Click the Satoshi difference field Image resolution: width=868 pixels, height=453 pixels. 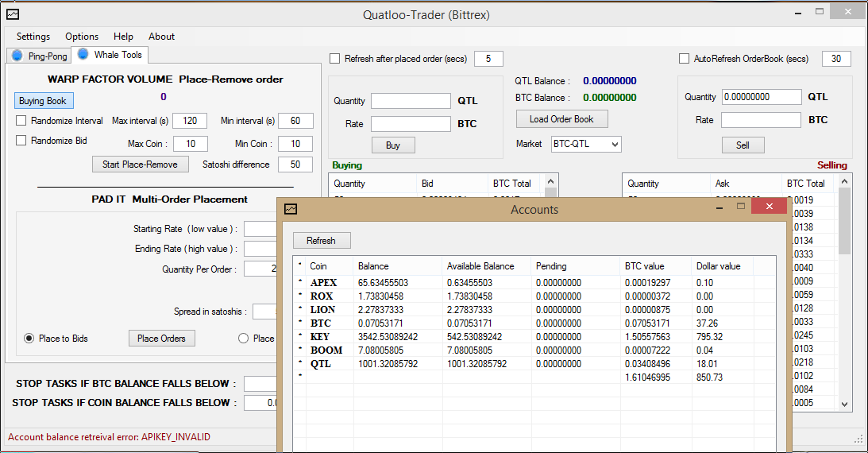[295, 165]
